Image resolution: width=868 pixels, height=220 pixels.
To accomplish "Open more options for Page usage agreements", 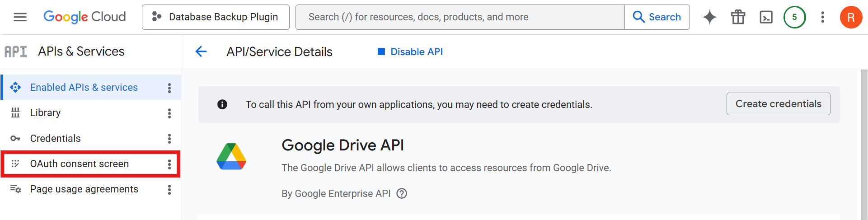I will pos(169,189).
